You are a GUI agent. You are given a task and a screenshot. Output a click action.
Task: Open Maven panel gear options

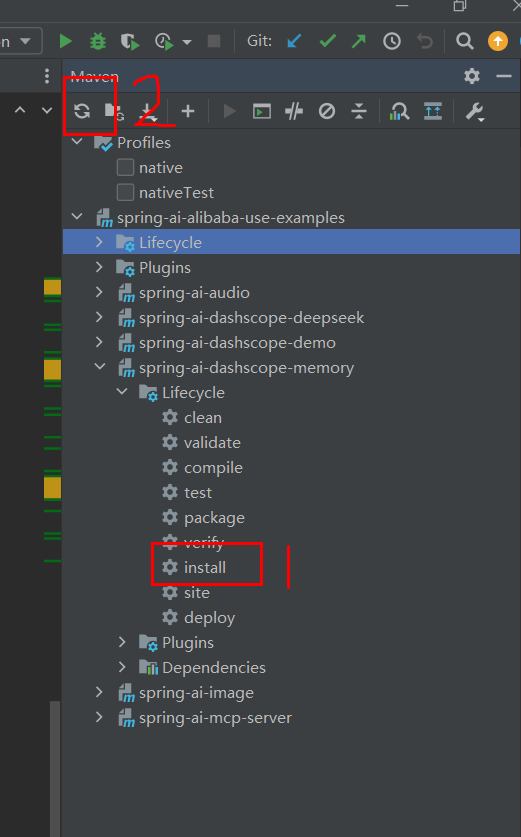point(472,76)
